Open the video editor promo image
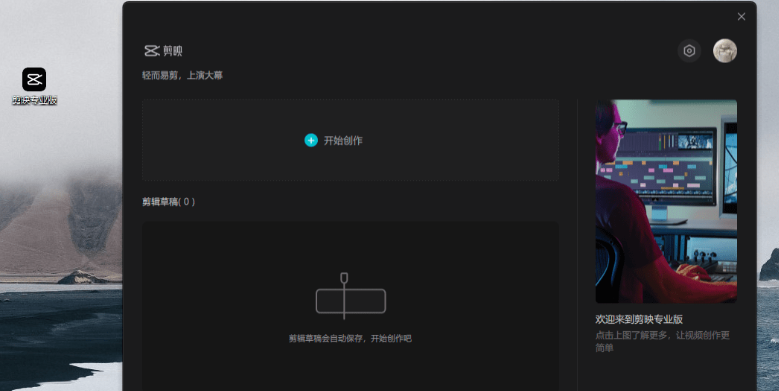The width and height of the screenshot is (779, 391). point(666,201)
